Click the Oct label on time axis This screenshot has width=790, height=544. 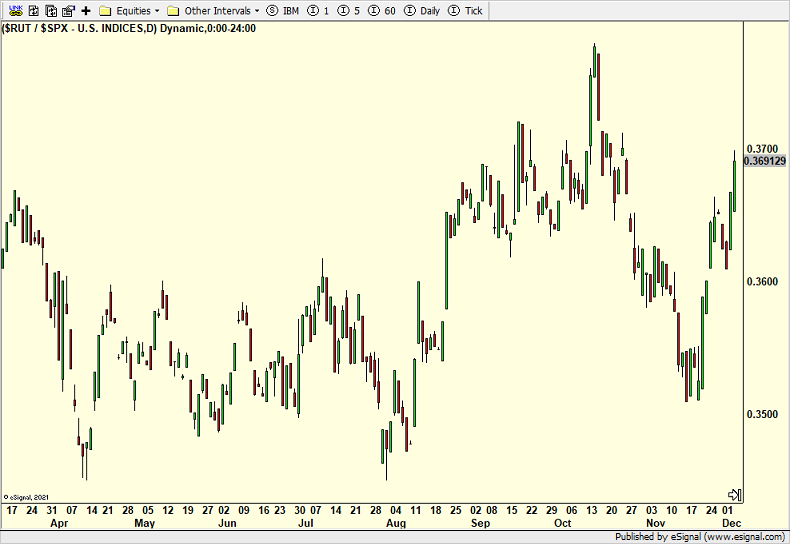pyautogui.click(x=562, y=523)
